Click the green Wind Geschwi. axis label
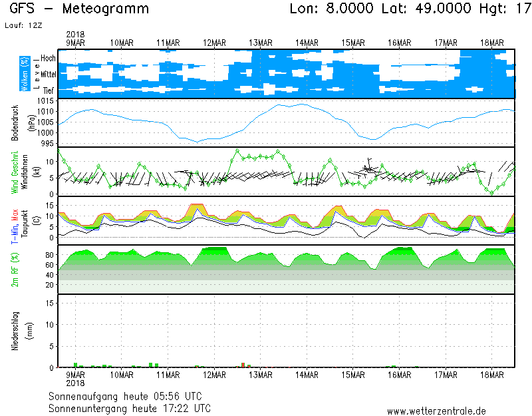Image resolution: width=532 pixels, height=416 pixels. [15, 172]
